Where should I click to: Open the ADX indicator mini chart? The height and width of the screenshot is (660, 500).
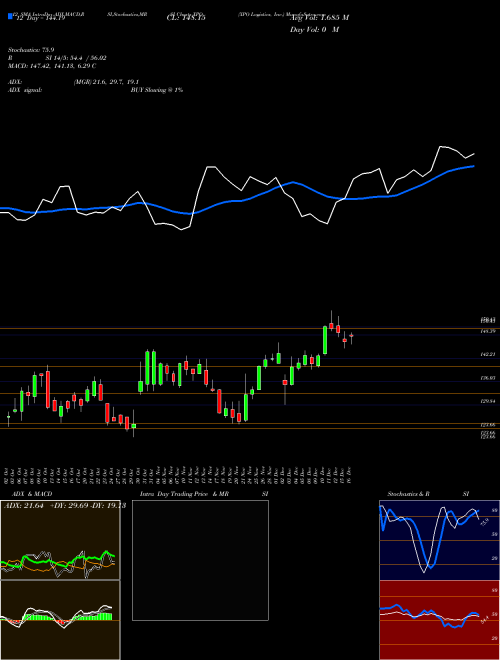click(x=60, y=540)
